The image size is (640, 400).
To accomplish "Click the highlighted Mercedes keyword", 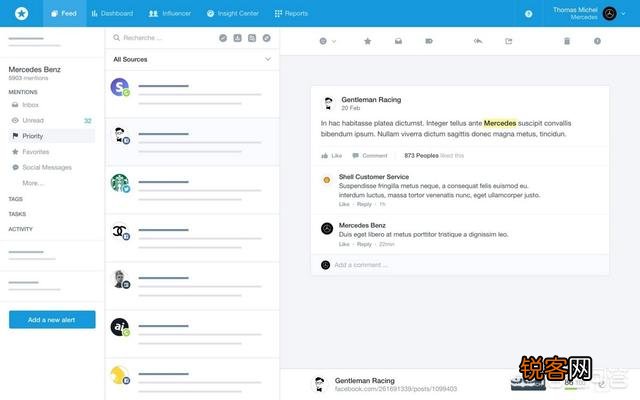I will pyautogui.click(x=500, y=123).
